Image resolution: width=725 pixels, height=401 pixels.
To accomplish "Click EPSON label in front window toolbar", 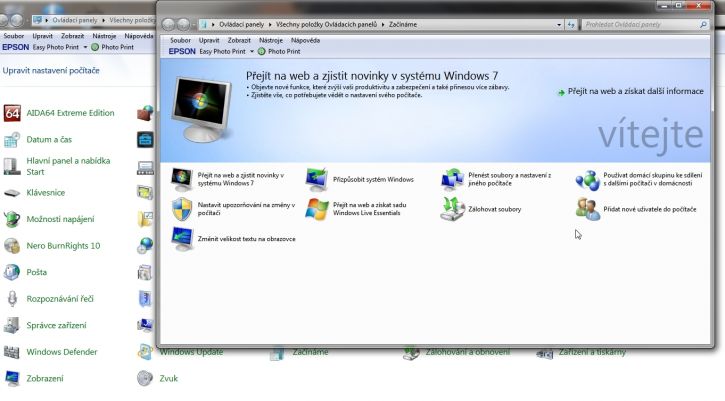I will coord(182,51).
